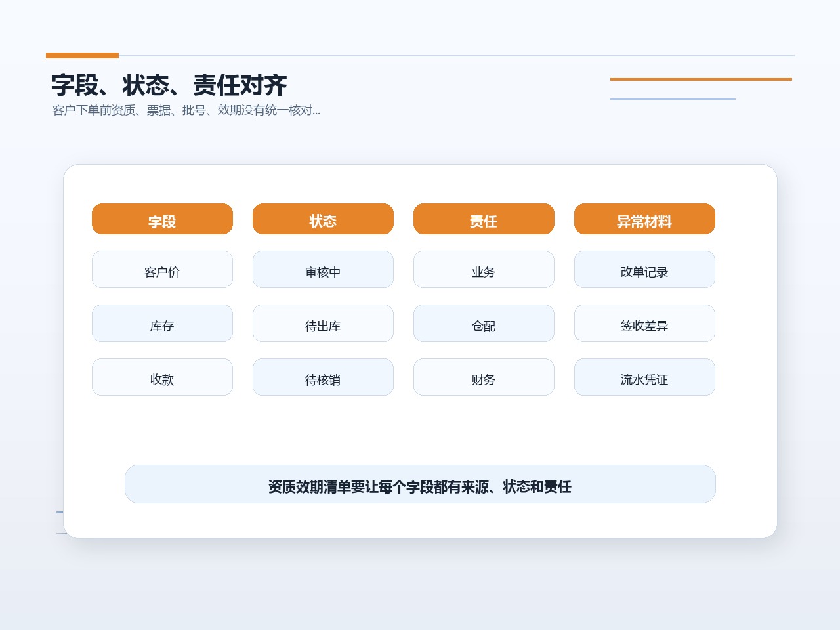Click the 字段 column header
Screen dimensions: 840x630
(162, 219)
